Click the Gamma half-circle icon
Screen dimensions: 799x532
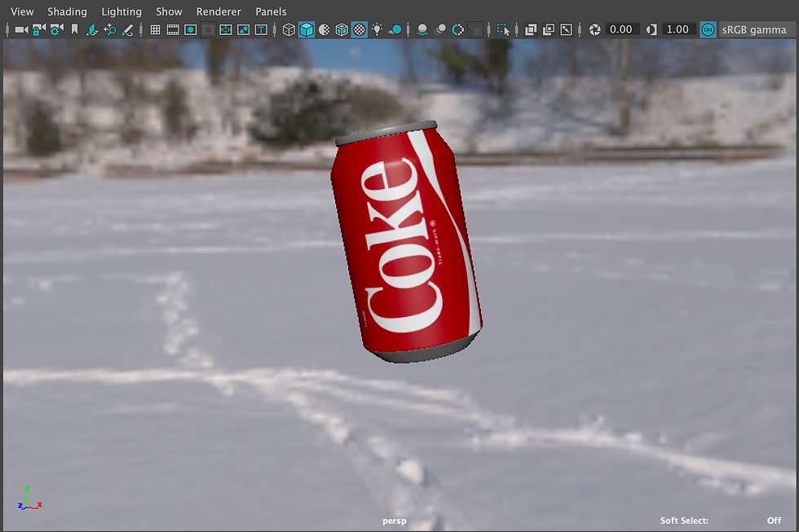(x=651, y=29)
